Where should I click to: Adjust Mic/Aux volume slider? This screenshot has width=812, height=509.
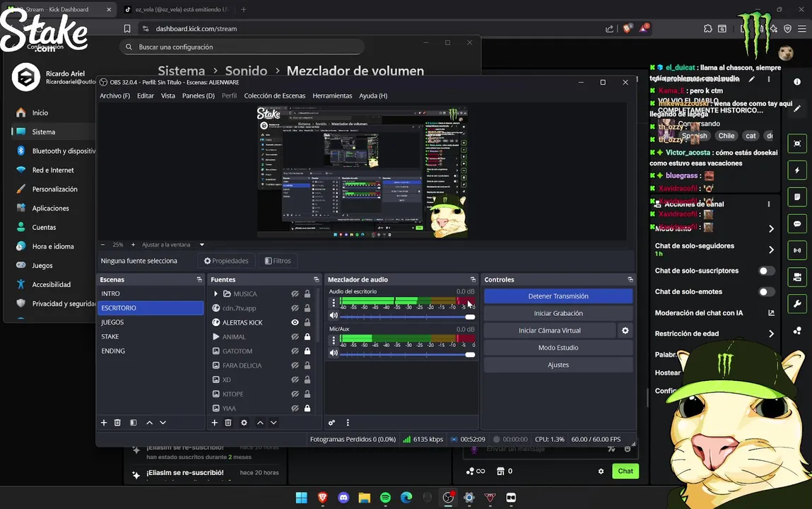coord(407,355)
